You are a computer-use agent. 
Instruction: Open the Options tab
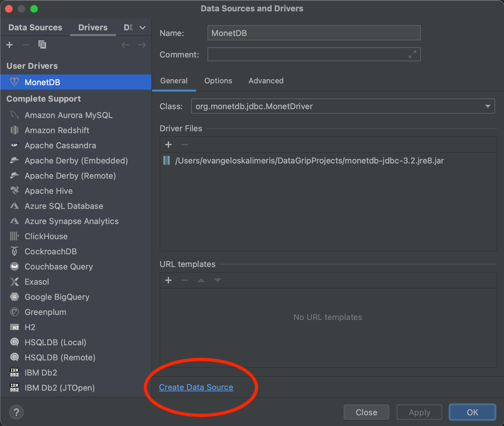click(218, 81)
